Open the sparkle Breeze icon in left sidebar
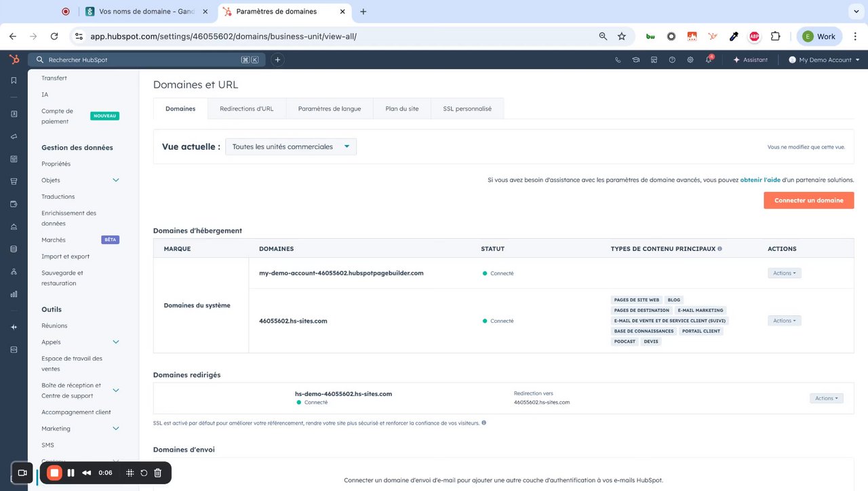This screenshot has height=491, width=868. click(x=14, y=327)
